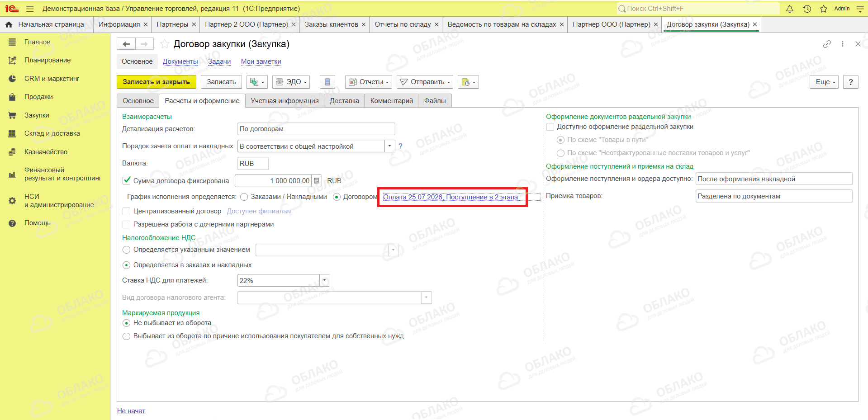
Task: Select Договором schedule radio option
Action: (337, 197)
